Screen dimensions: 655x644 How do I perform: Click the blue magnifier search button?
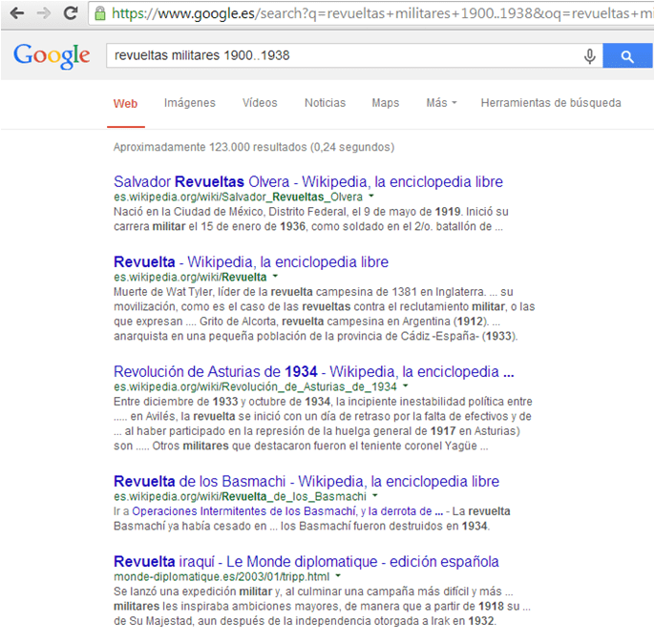(x=627, y=55)
